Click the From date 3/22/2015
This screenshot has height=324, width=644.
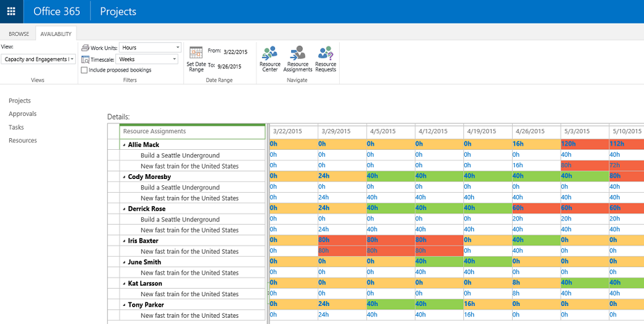click(x=236, y=52)
